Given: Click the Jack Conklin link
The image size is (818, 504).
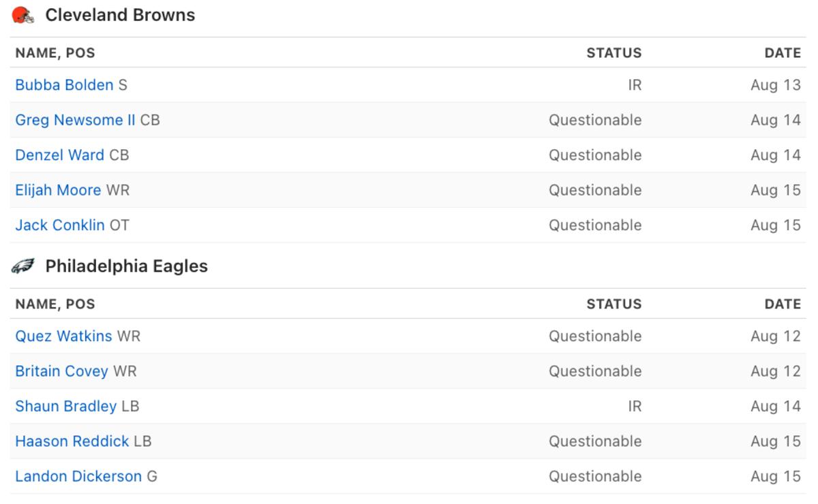Looking at the screenshot, I should 60,225.
